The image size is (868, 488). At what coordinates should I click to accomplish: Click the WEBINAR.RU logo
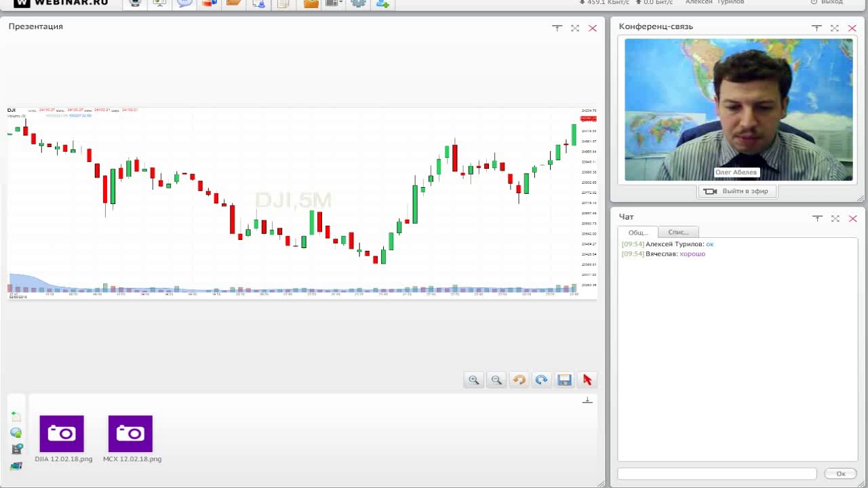pos(61,3)
